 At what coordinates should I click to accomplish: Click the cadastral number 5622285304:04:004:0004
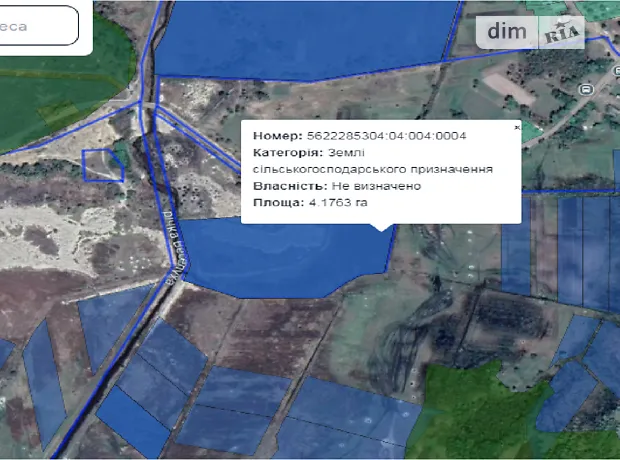386,135
